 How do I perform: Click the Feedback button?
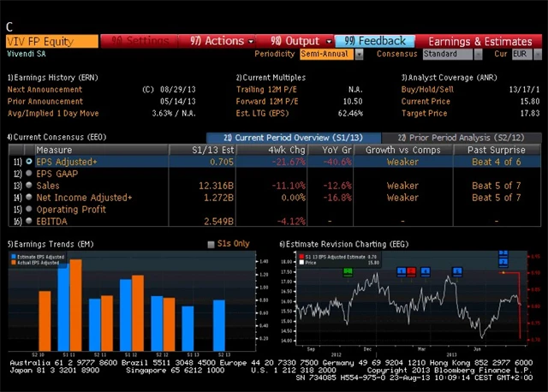[375, 40]
